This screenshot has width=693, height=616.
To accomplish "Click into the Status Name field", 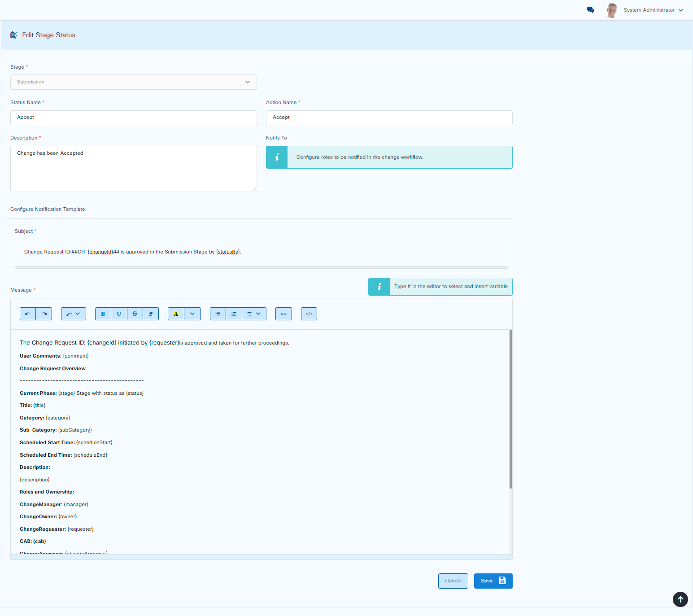I will pos(134,118).
